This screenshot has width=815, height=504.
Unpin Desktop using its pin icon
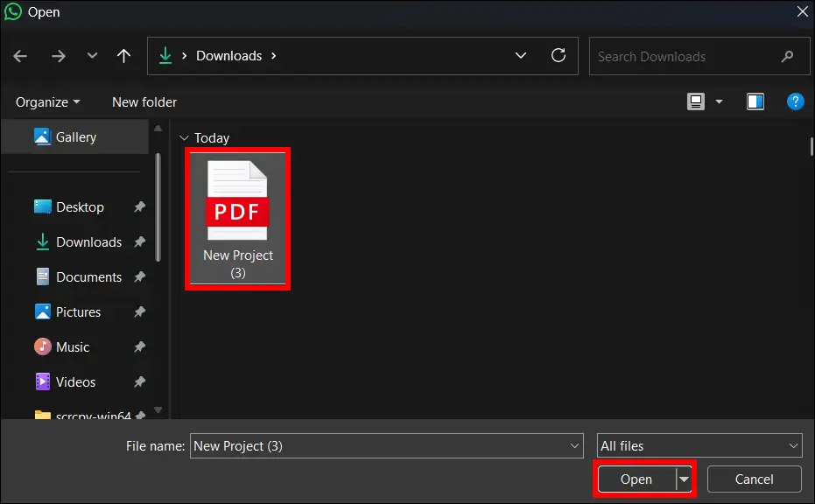tap(139, 206)
